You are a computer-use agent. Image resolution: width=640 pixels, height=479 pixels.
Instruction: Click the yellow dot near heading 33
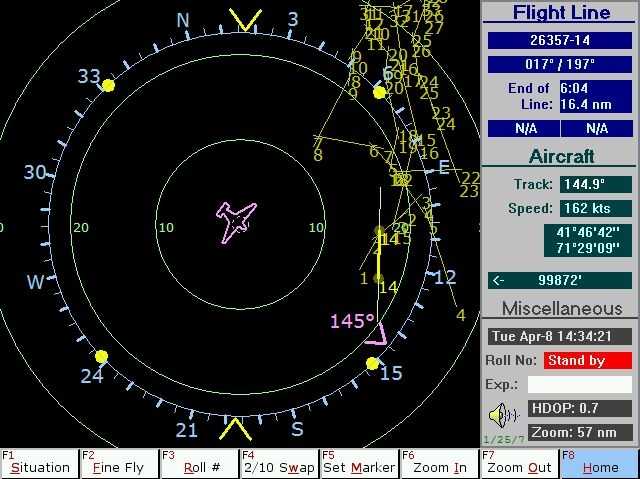click(108, 86)
